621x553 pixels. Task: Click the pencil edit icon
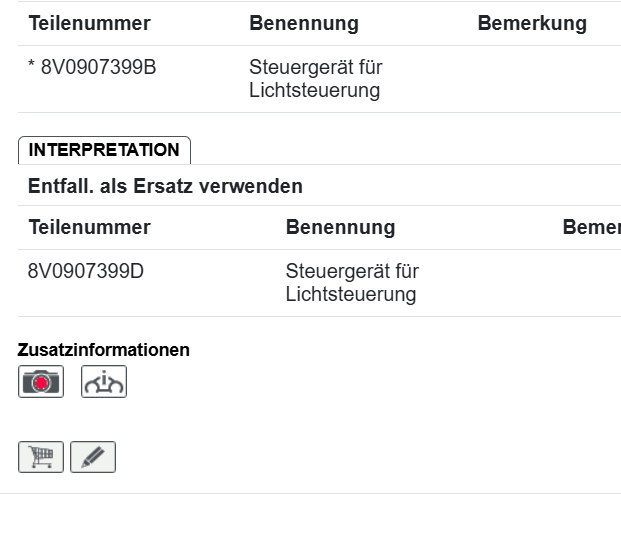coord(93,457)
